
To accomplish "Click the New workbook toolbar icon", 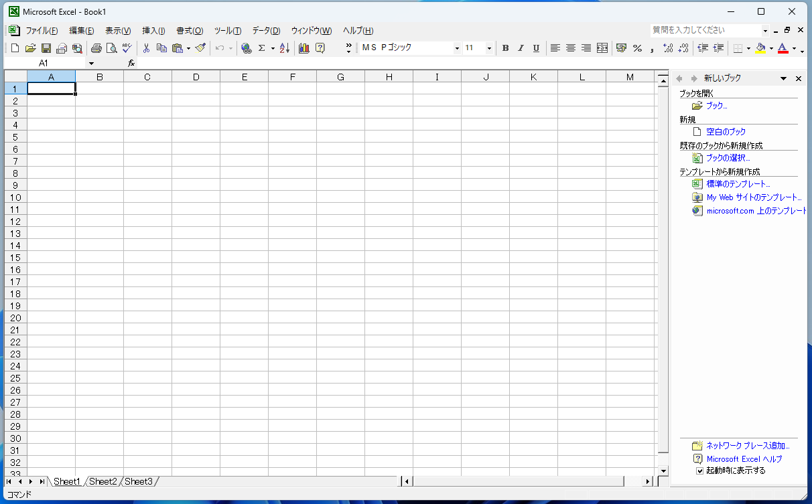I will click(x=15, y=48).
